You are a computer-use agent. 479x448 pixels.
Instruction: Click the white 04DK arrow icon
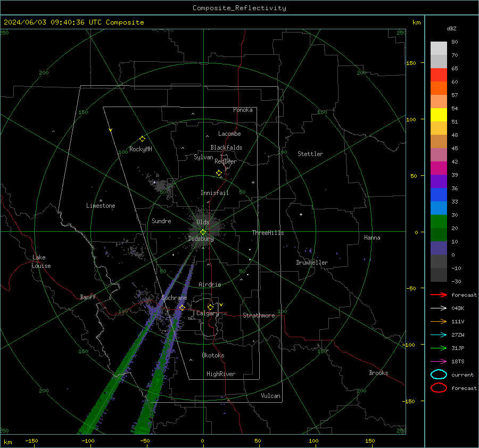(439, 308)
